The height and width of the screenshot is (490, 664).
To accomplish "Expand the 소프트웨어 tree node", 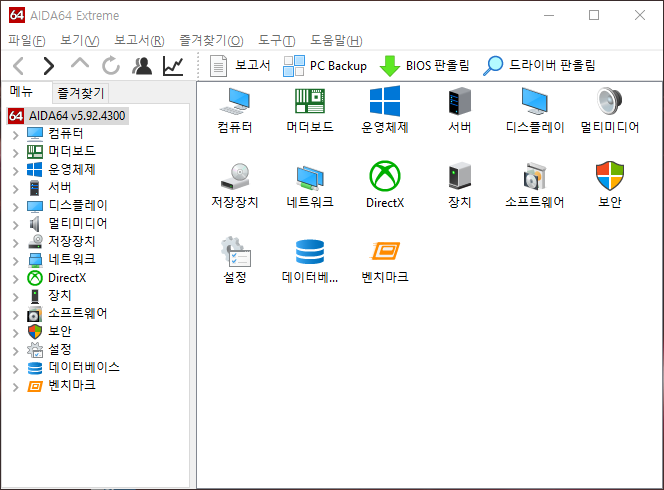I will [16, 315].
